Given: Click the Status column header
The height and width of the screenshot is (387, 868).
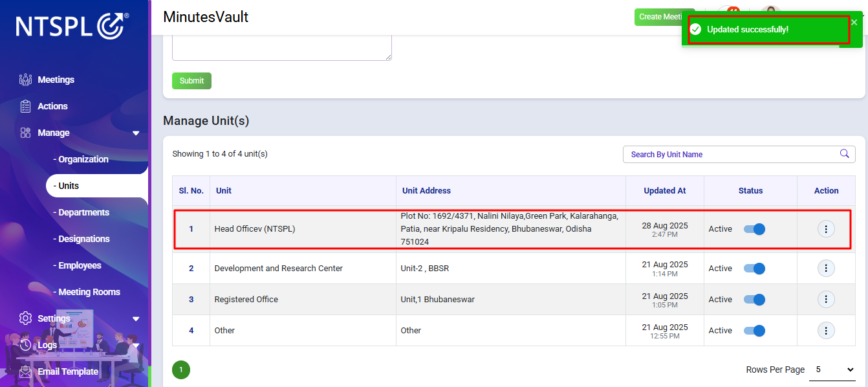Looking at the screenshot, I should (x=750, y=190).
